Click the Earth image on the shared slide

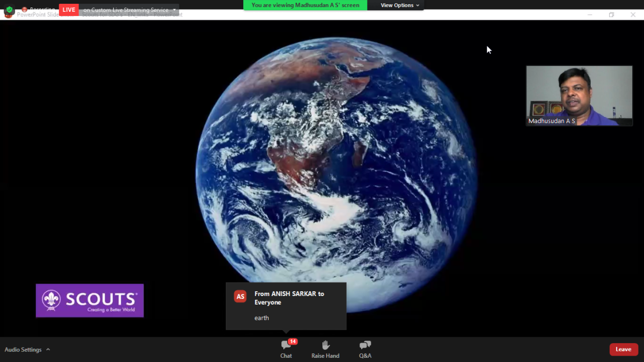click(336, 172)
